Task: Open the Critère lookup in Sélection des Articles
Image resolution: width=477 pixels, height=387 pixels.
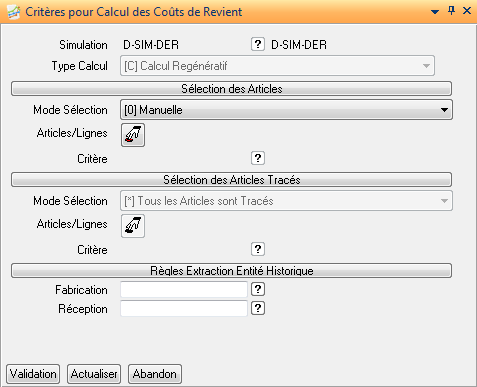Action: [258, 158]
